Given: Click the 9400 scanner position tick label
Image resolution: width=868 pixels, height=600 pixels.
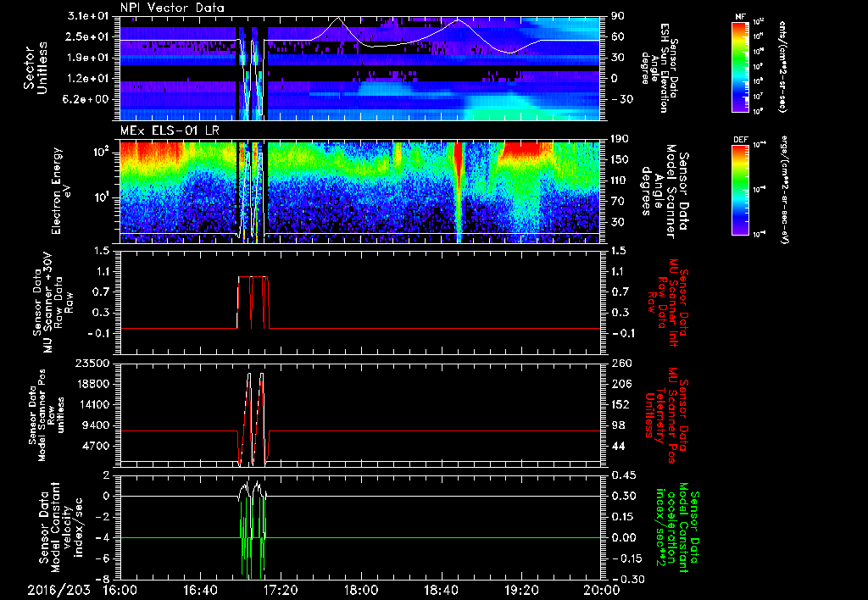Looking at the screenshot, I should 95,425.
